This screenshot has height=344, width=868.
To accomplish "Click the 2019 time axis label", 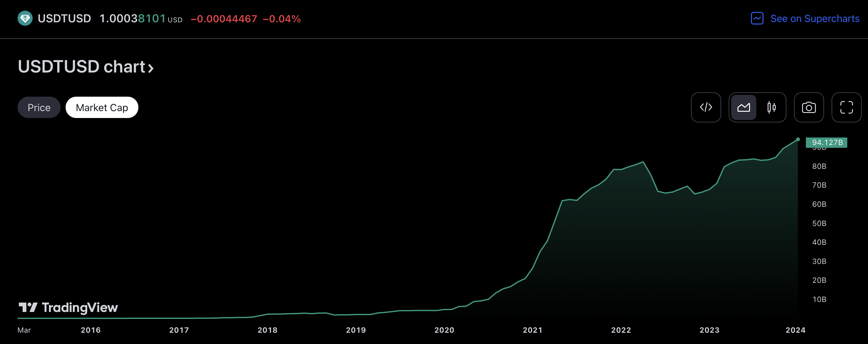I will tap(356, 330).
